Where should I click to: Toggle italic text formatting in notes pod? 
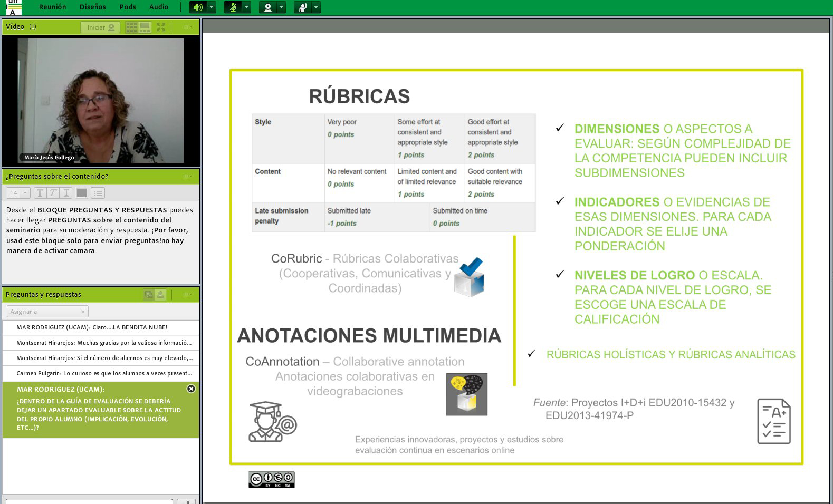point(53,193)
